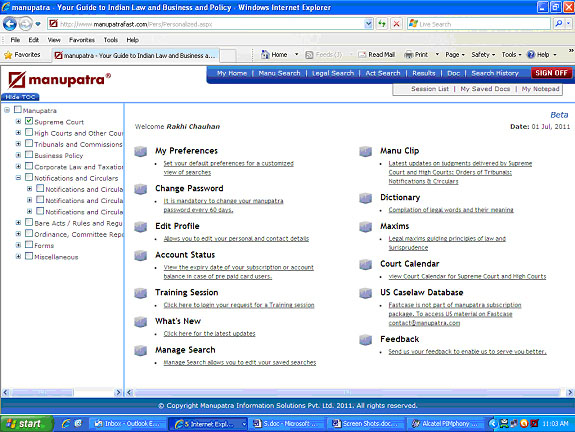Image resolution: width=575 pixels, height=432 pixels.
Task: Open the Inbox - Outlook taskbar item
Action: [x=127, y=424]
